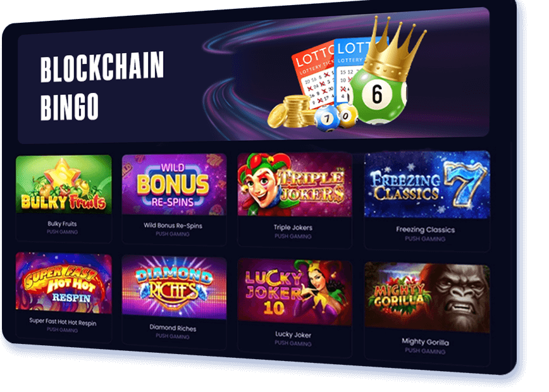
Task: Click the Mighty Gorilla title label
Action: coord(425,342)
